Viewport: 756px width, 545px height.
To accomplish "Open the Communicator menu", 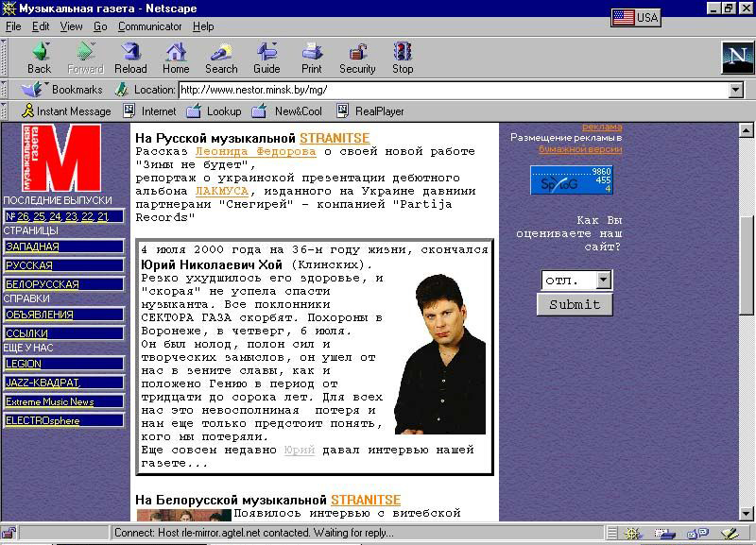I will pyautogui.click(x=150, y=26).
